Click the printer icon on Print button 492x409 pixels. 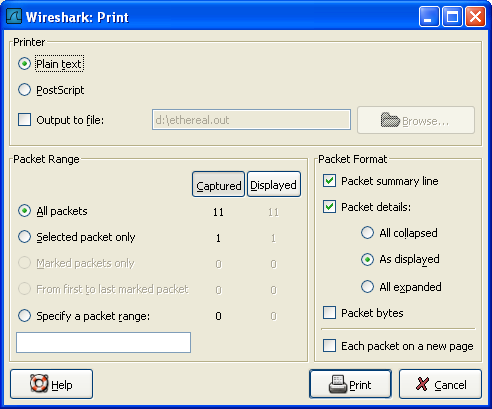click(x=338, y=384)
